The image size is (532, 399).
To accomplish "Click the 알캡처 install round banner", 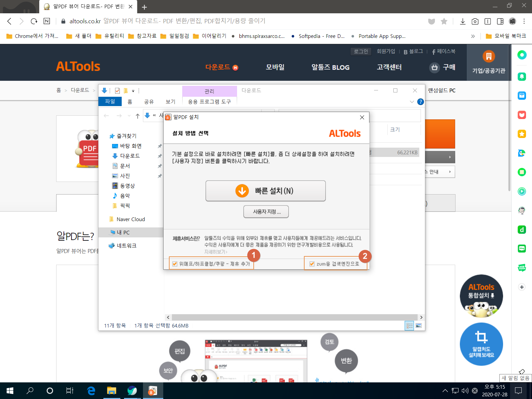I will [481, 344].
